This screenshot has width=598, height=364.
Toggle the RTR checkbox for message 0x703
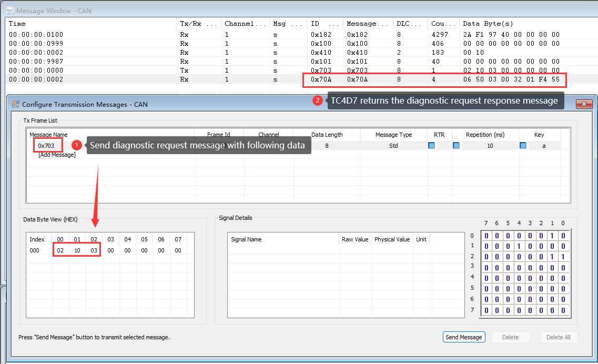pyautogui.click(x=431, y=146)
